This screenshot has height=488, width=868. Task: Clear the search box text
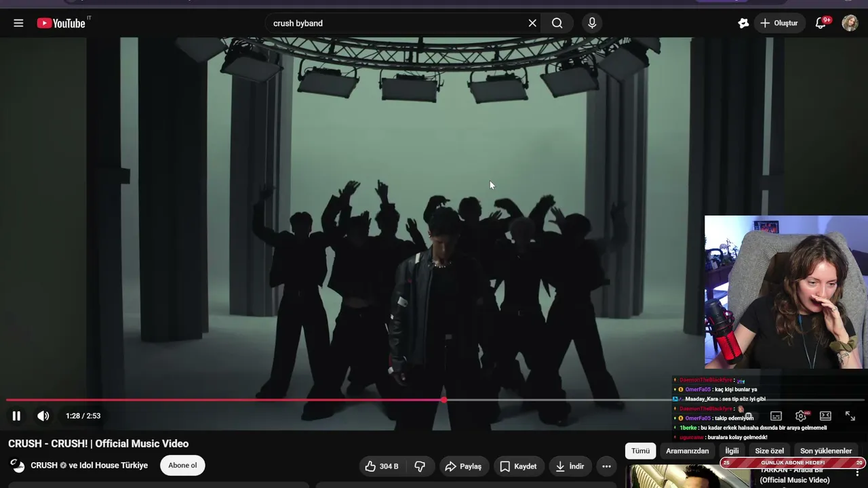(532, 23)
